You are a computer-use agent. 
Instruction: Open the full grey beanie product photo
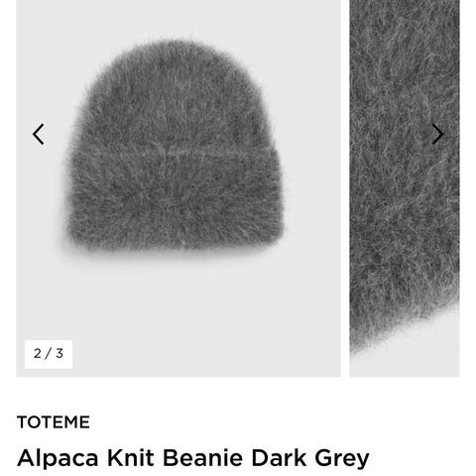coord(178,188)
